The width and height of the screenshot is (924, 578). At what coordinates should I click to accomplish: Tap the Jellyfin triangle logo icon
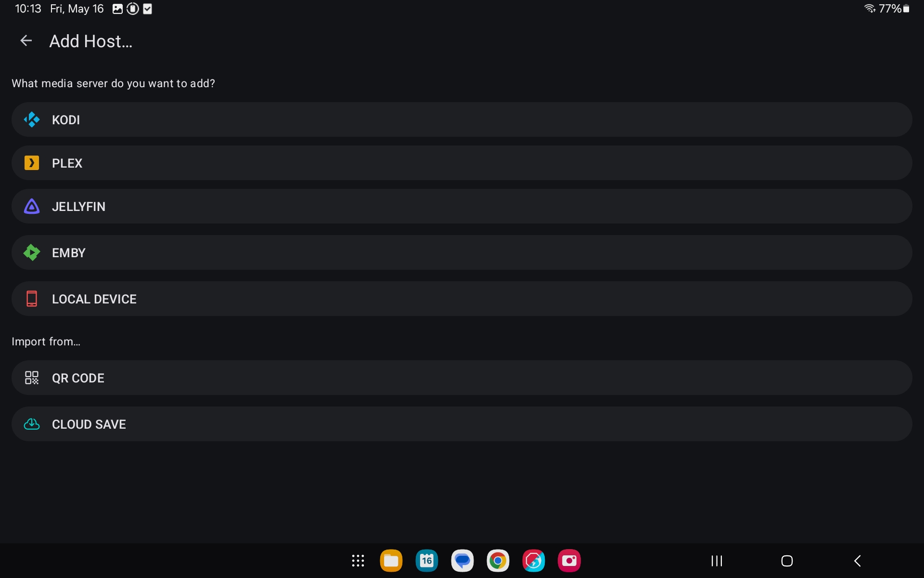32,206
